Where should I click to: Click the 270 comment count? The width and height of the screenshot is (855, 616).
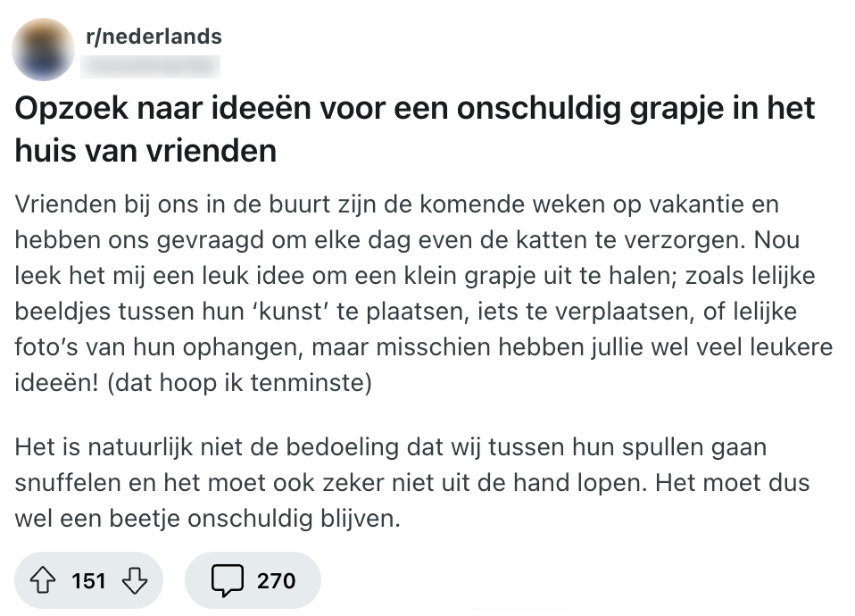(275, 580)
